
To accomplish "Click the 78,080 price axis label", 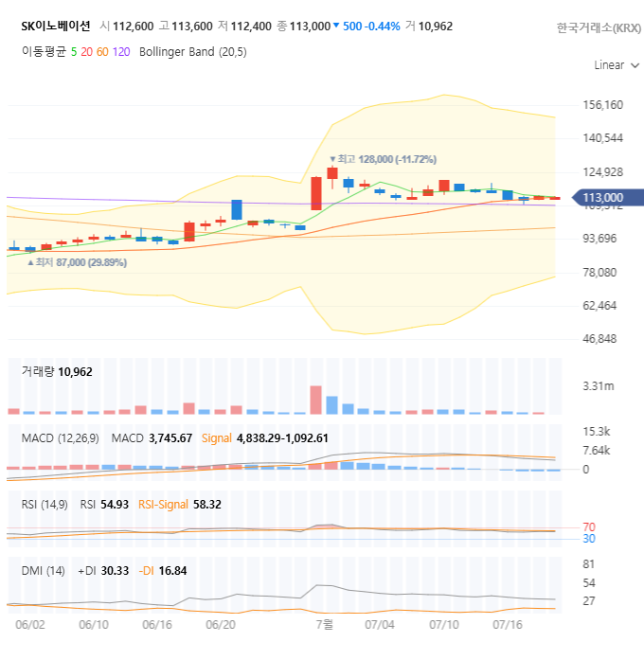I will click(599, 273).
